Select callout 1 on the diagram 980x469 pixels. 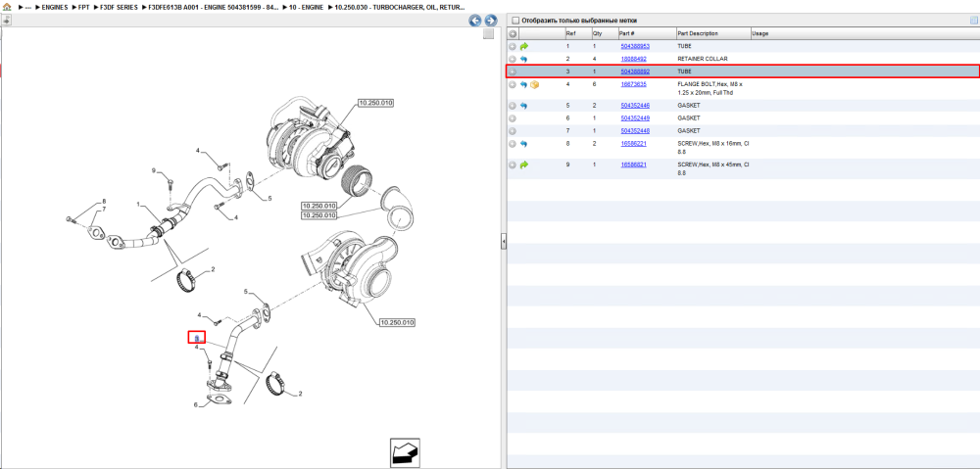(139, 205)
